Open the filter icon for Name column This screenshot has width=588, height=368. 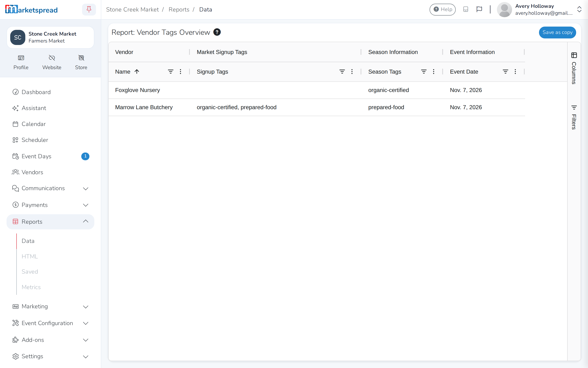tap(170, 72)
